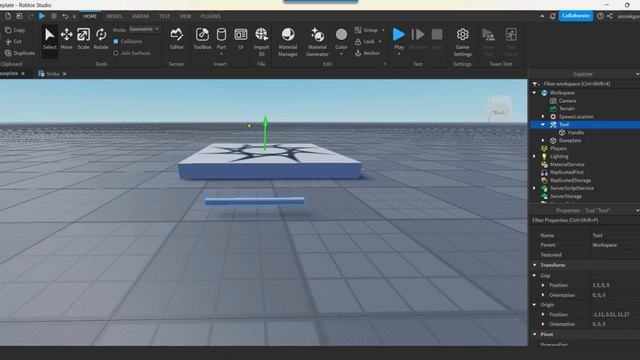The height and width of the screenshot is (360, 640).
Task: Toggle the Collisions checkbox
Action: click(x=116, y=41)
